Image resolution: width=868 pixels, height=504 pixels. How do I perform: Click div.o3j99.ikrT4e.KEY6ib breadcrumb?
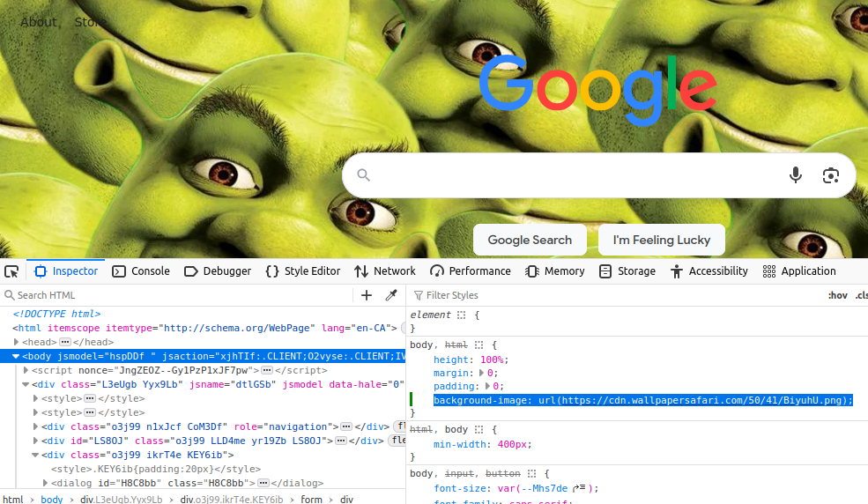tap(232, 499)
